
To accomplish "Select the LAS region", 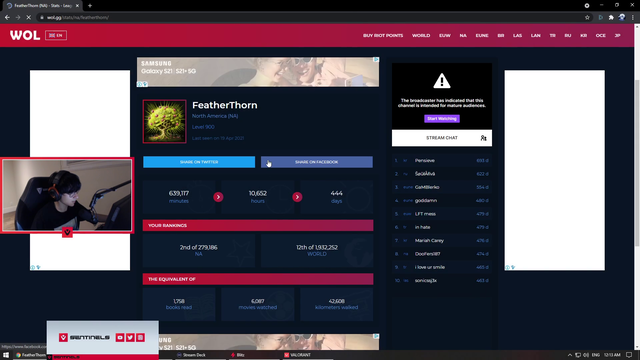I will [x=517, y=36].
